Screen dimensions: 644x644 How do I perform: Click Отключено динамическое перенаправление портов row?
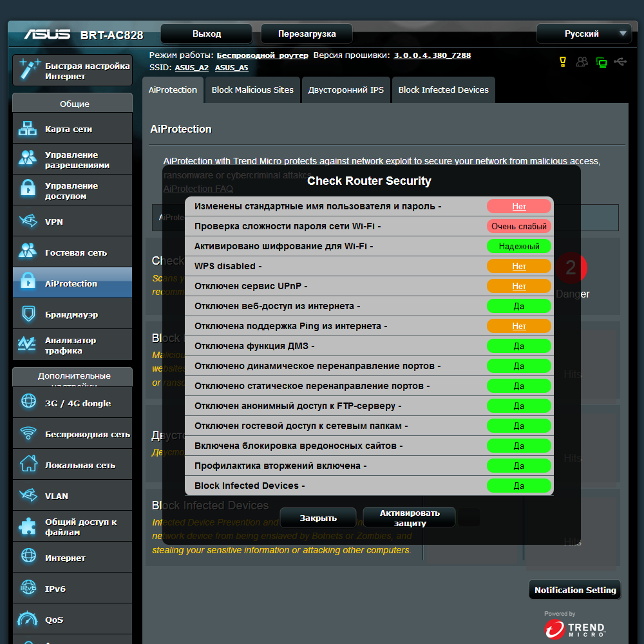369,366
